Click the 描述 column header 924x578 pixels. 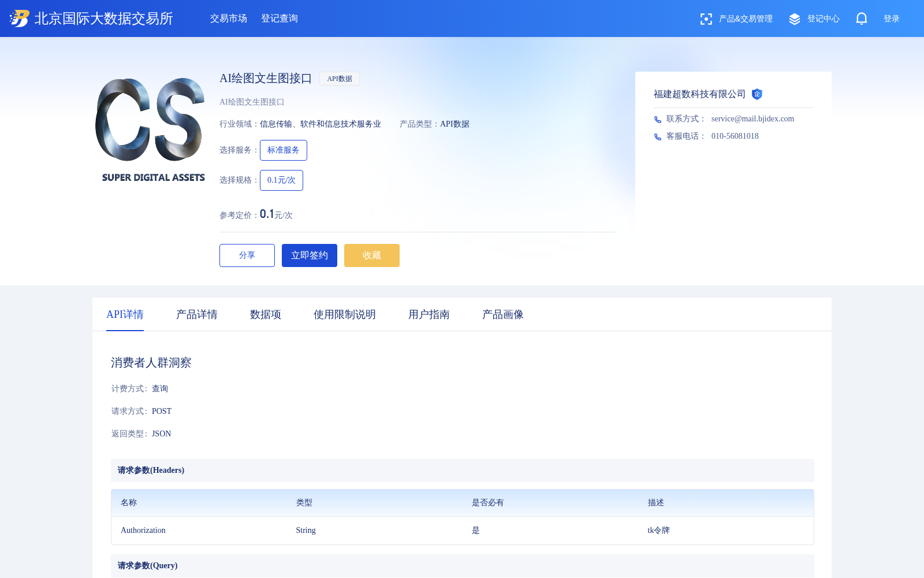pos(656,503)
